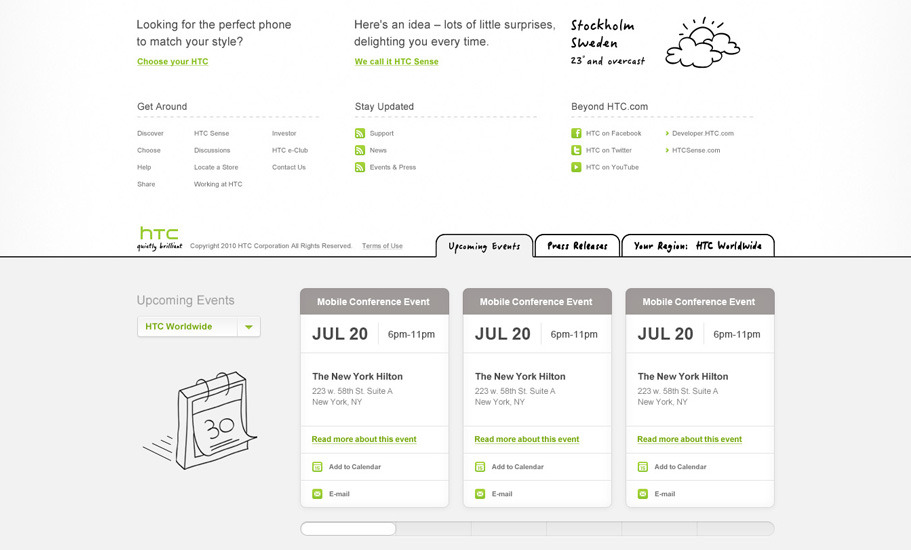
Task: Click Add to Calendar in third card
Action: [x=680, y=467]
